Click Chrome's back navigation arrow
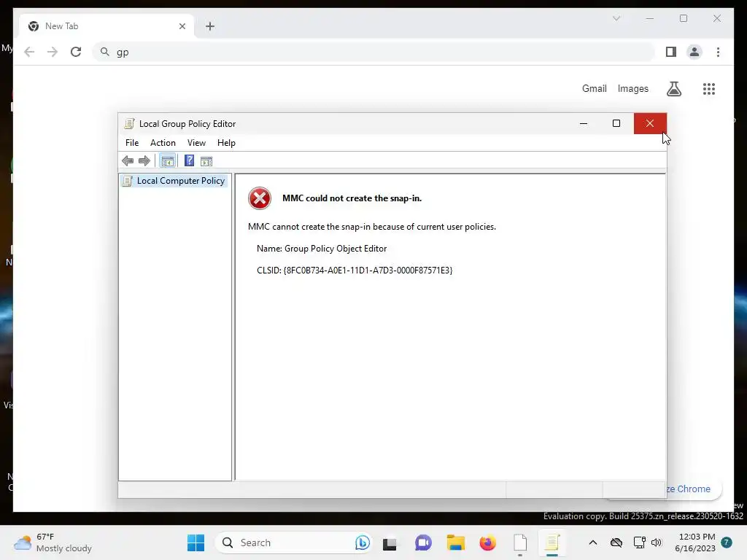The image size is (747, 560). click(x=29, y=52)
